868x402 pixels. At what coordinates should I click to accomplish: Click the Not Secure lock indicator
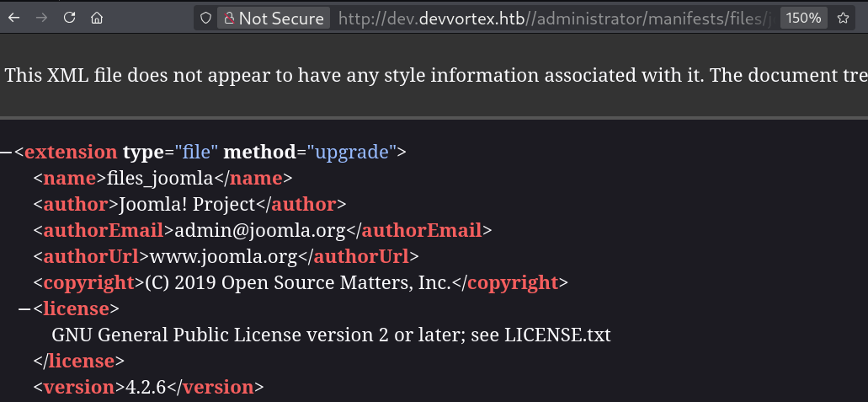coord(274,19)
